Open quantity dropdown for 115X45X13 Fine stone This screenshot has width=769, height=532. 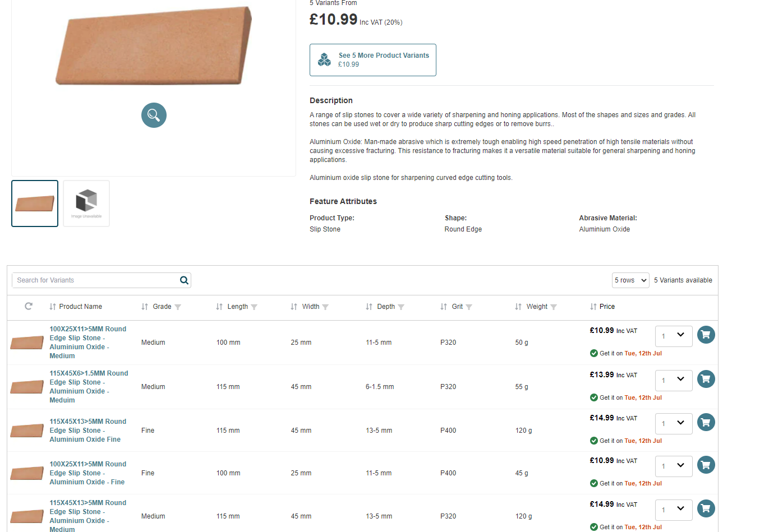[x=673, y=423]
